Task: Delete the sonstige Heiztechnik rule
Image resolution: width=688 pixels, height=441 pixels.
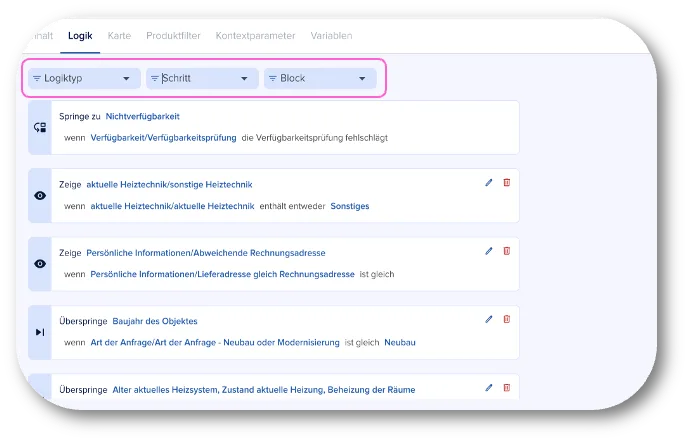Action: pos(507,183)
